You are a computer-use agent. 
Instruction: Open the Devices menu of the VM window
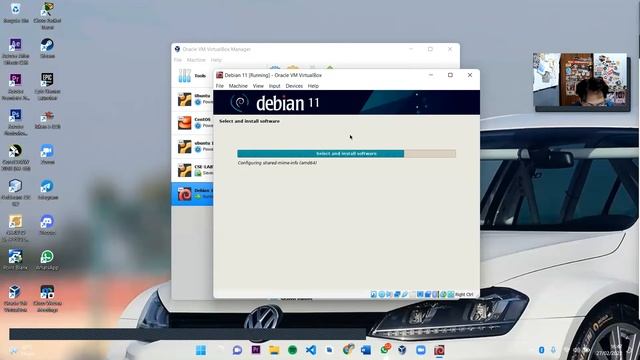tap(294, 86)
